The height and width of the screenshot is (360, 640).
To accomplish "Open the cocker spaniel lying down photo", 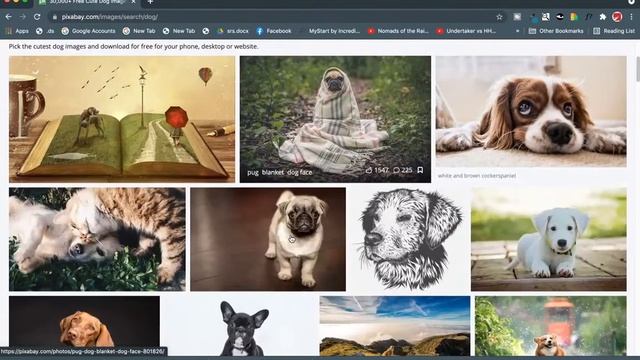I will [x=531, y=111].
